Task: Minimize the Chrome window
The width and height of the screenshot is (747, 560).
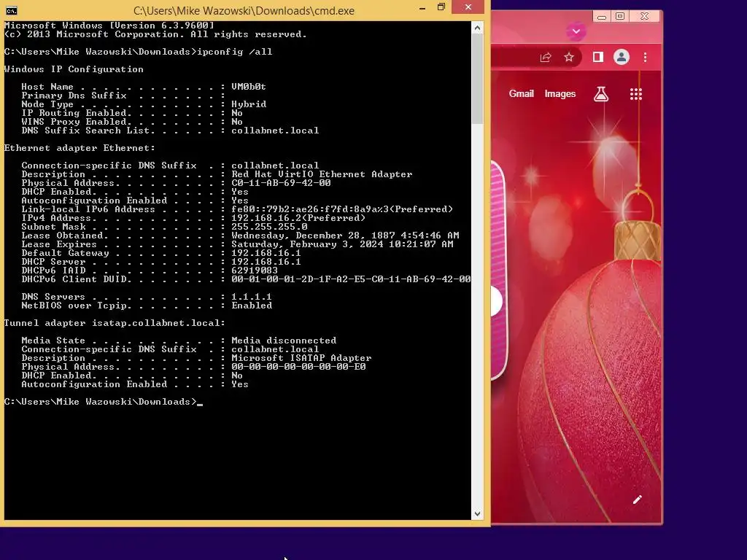Action: (x=602, y=17)
